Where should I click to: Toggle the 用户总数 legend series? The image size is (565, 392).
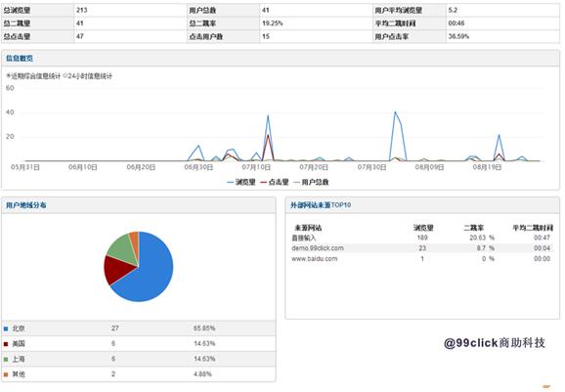[x=311, y=182]
